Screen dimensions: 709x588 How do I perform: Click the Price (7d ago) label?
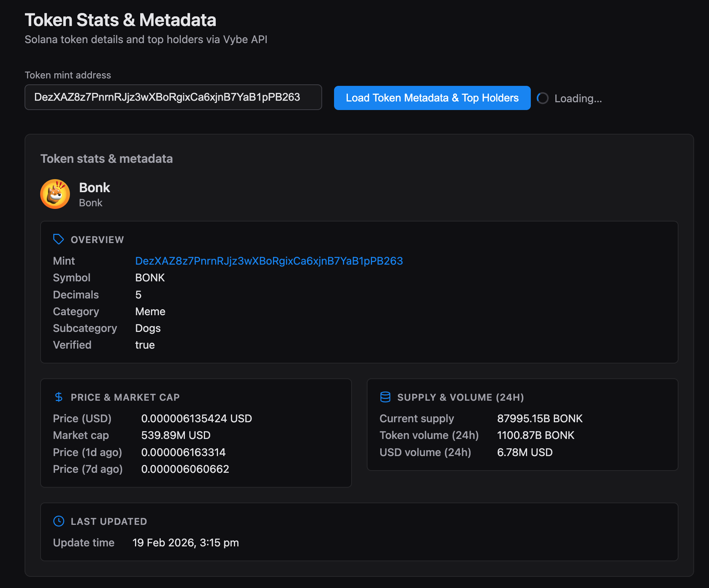pyautogui.click(x=88, y=469)
